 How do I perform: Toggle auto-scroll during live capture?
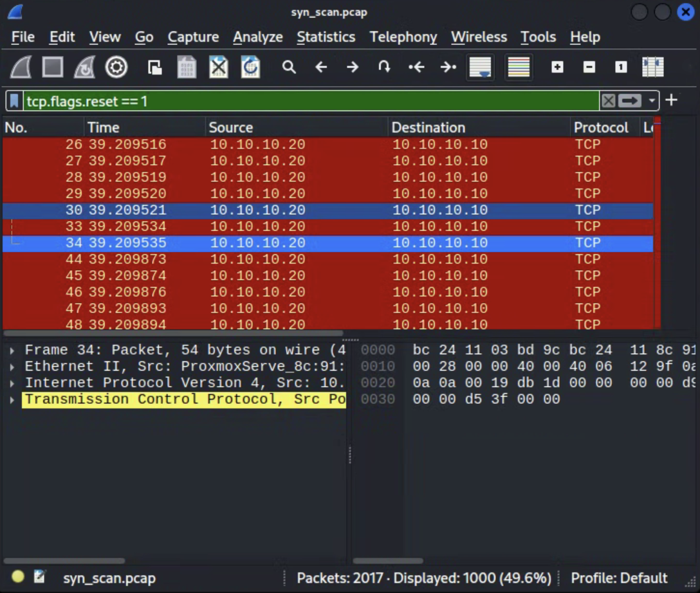pos(480,68)
